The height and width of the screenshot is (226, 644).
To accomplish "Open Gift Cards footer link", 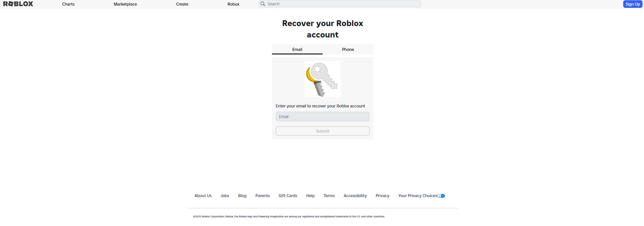I will [x=288, y=196].
